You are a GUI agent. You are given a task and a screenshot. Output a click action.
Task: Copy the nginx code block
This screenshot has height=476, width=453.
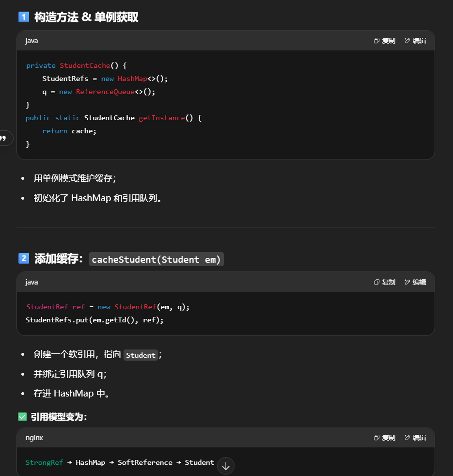point(385,438)
